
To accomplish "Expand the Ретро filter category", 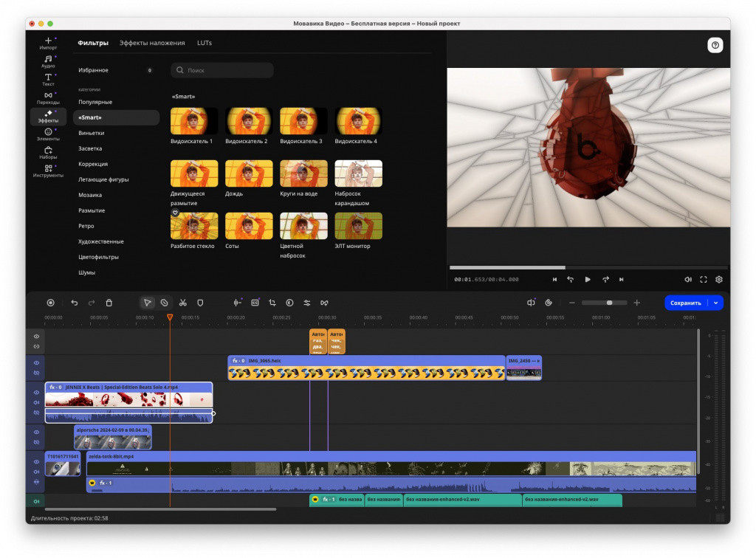I will coord(86,226).
